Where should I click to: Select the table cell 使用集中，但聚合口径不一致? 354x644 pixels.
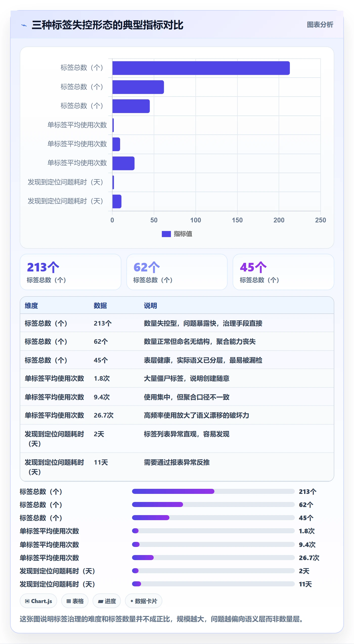[x=187, y=397]
